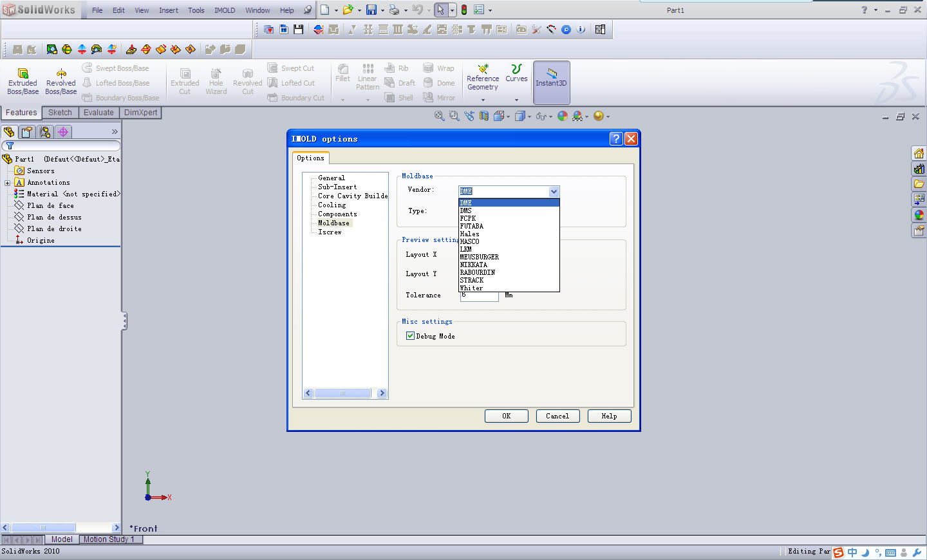Uncheck the Debug Mode checkbox
Image resolution: width=927 pixels, height=560 pixels.
[x=410, y=336]
